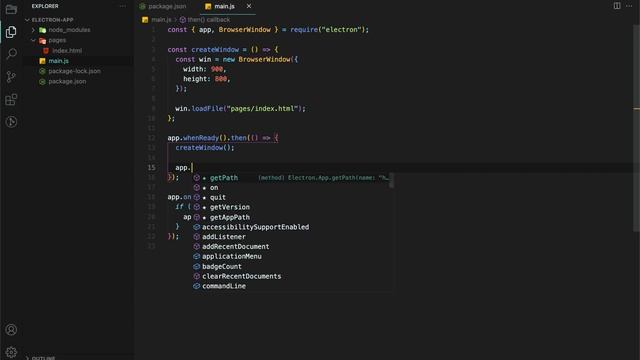Open Explorer panel more actions menu
Image resolution: width=640 pixels, height=360 pixels.
(122, 6)
